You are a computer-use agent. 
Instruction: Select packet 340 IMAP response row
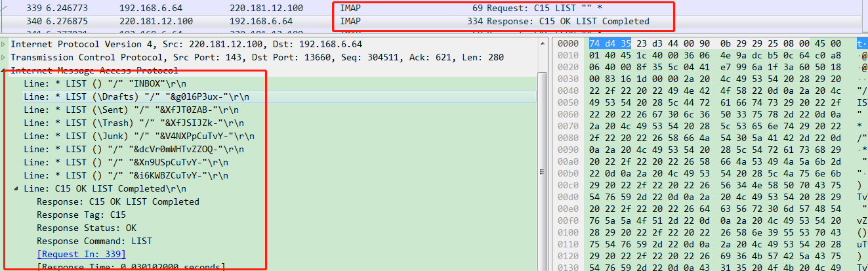click(433, 21)
